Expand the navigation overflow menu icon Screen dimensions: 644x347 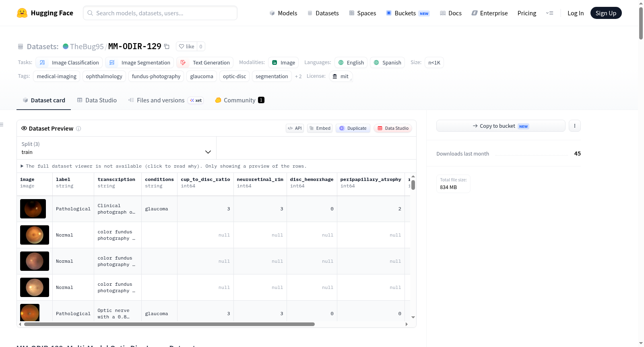pos(549,13)
